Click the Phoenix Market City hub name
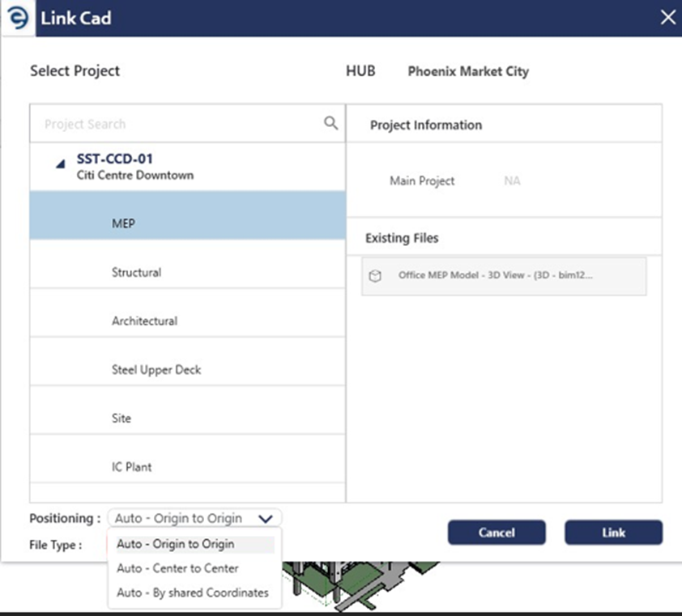This screenshot has height=616, width=682. pyautogui.click(x=467, y=71)
